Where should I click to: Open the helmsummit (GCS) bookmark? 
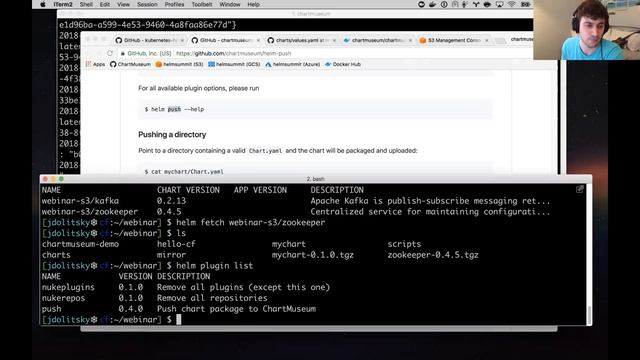coord(234,64)
